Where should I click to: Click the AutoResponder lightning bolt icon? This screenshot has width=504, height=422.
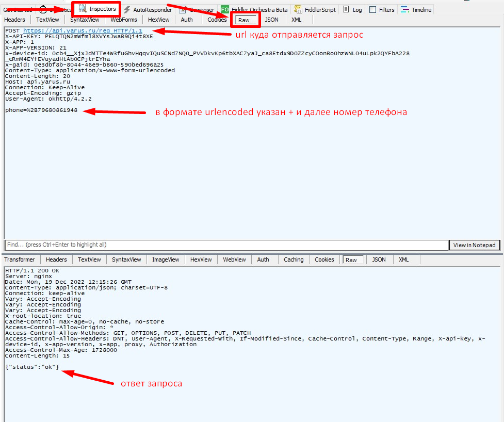[x=127, y=10]
